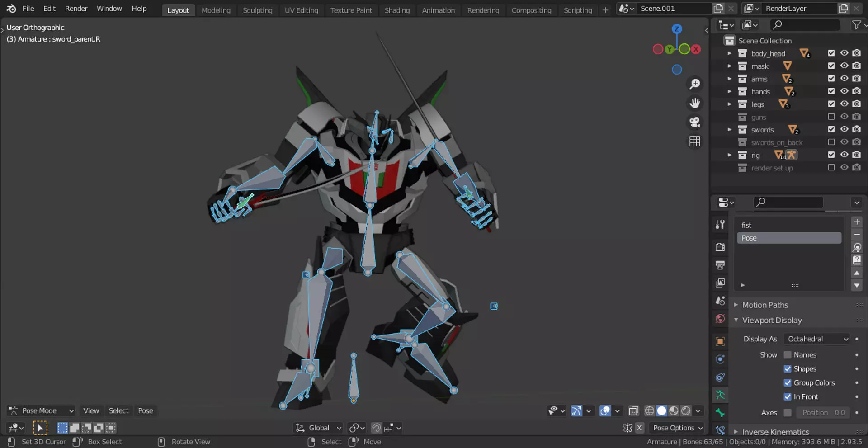Expand Motion Paths panel
The image size is (868, 448).
[x=764, y=305]
